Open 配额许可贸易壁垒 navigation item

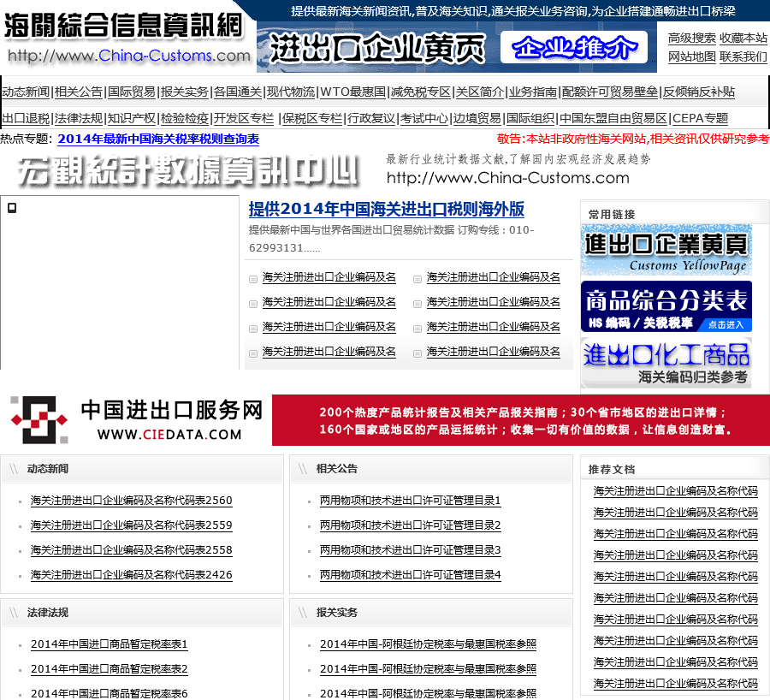click(610, 92)
